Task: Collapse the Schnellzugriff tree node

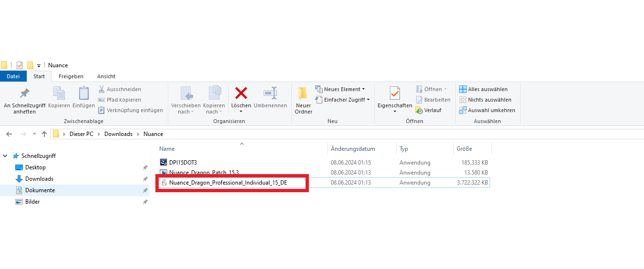Action: point(5,156)
